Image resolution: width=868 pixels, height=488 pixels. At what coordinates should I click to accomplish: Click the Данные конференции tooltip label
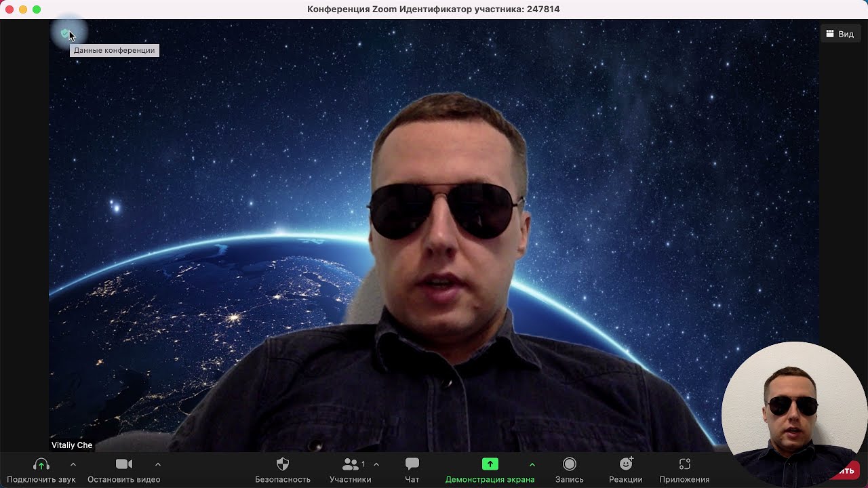[114, 50]
